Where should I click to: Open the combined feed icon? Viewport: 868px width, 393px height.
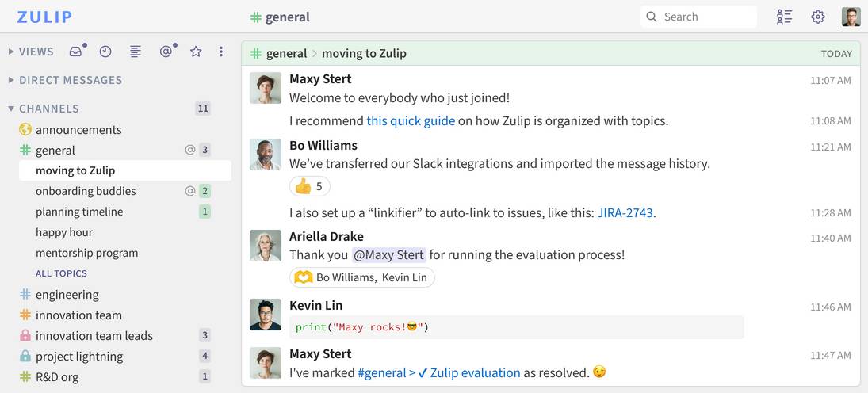pyautogui.click(x=136, y=52)
